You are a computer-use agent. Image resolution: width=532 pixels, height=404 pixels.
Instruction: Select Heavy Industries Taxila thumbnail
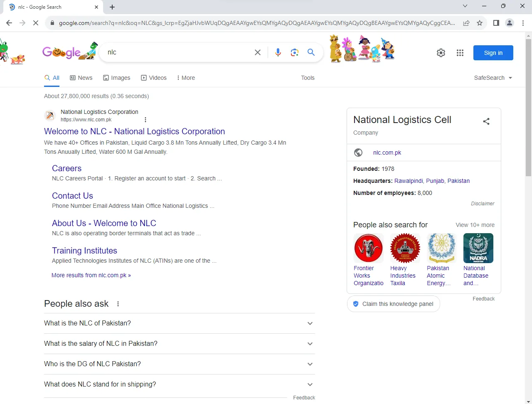pyautogui.click(x=405, y=248)
